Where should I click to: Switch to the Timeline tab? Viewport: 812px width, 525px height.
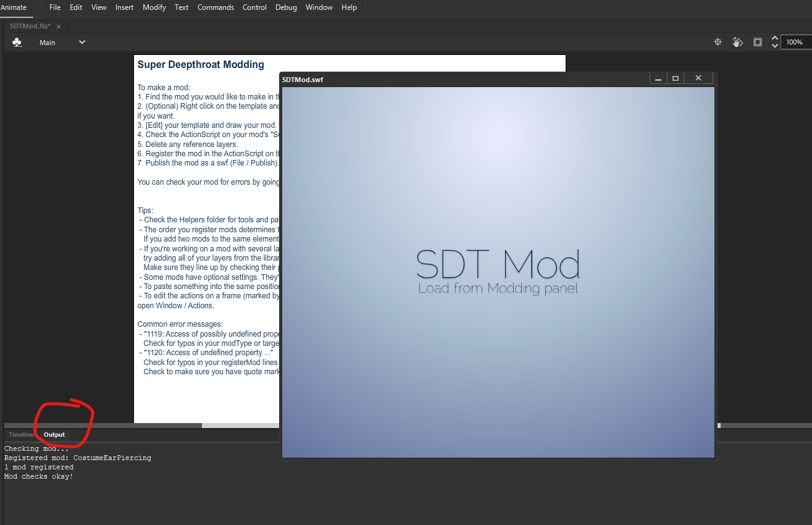tap(20, 435)
